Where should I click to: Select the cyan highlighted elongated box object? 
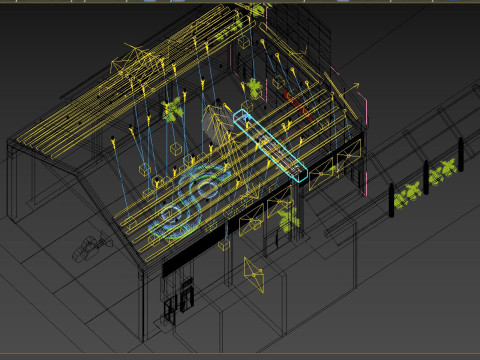point(270,145)
